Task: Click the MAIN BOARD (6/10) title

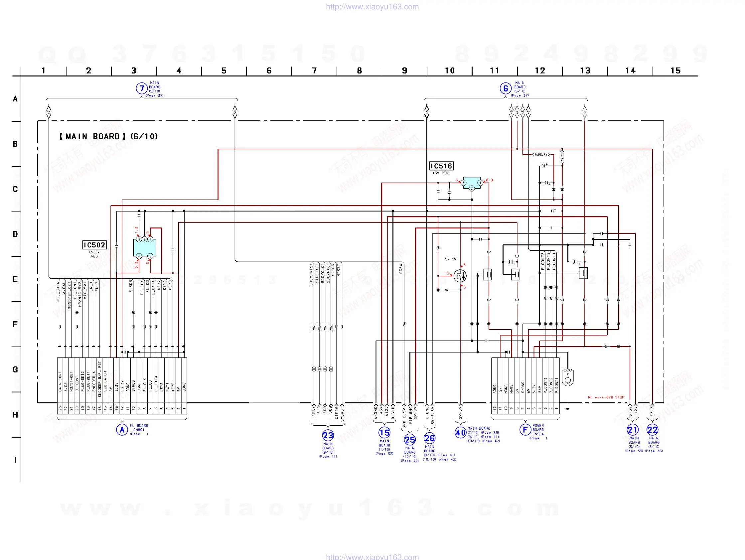Action: [x=108, y=136]
